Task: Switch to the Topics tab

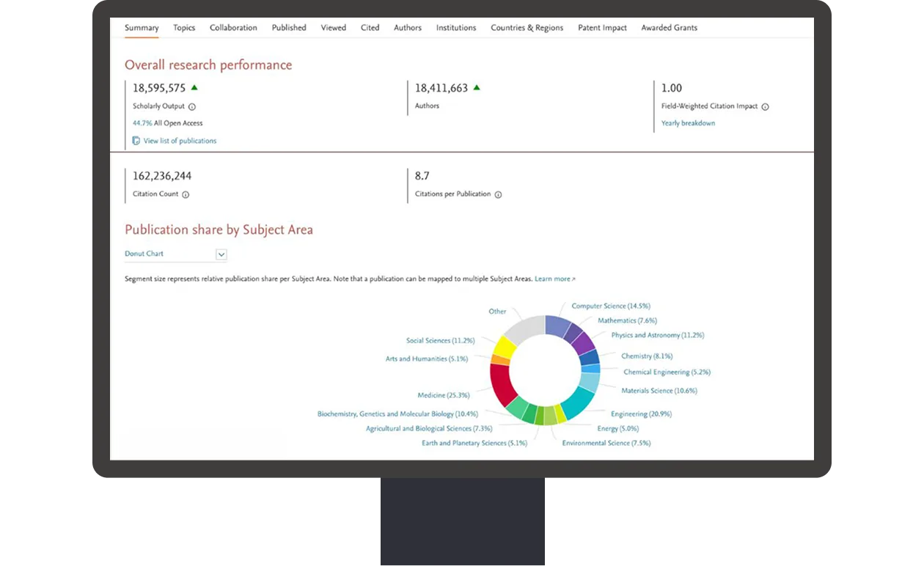Action: pyautogui.click(x=184, y=28)
